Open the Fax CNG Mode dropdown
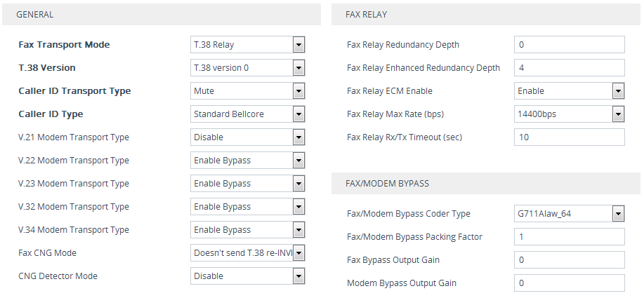The height and width of the screenshot is (298, 644). coord(247,253)
